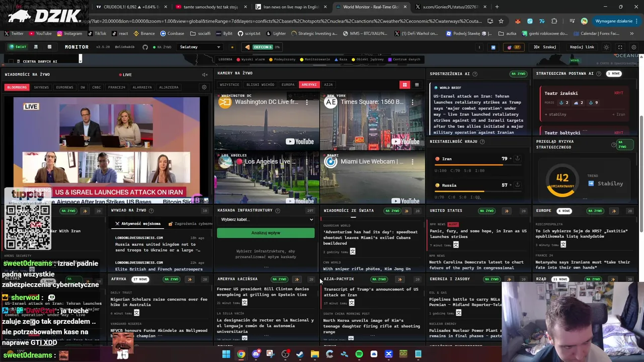Open a new browser tab
Screen dimensions: 644x362
(497, 7)
